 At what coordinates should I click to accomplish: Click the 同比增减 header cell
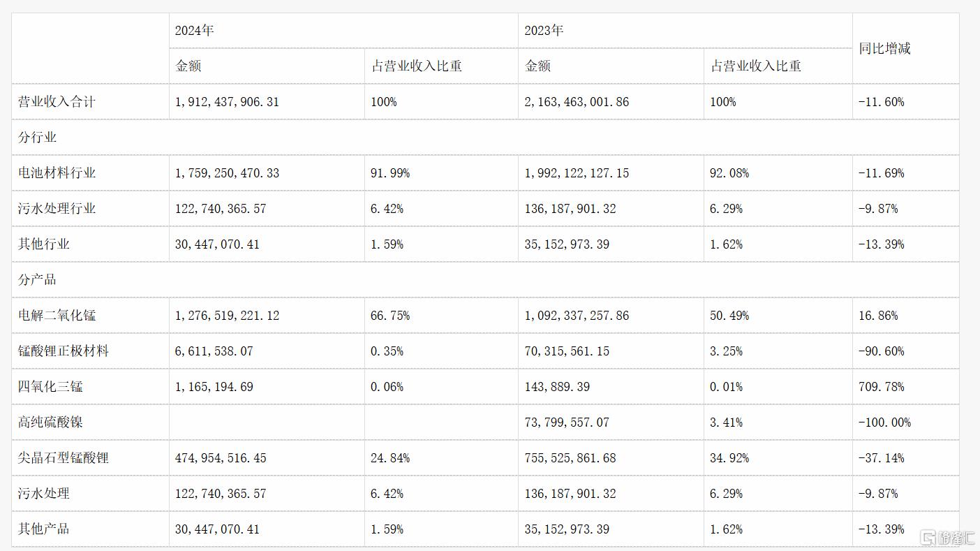pyautogui.click(x=884, y=49)
